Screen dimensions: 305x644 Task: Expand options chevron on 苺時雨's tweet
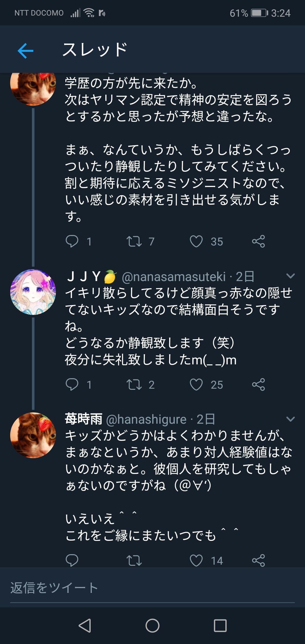point(290,419)
